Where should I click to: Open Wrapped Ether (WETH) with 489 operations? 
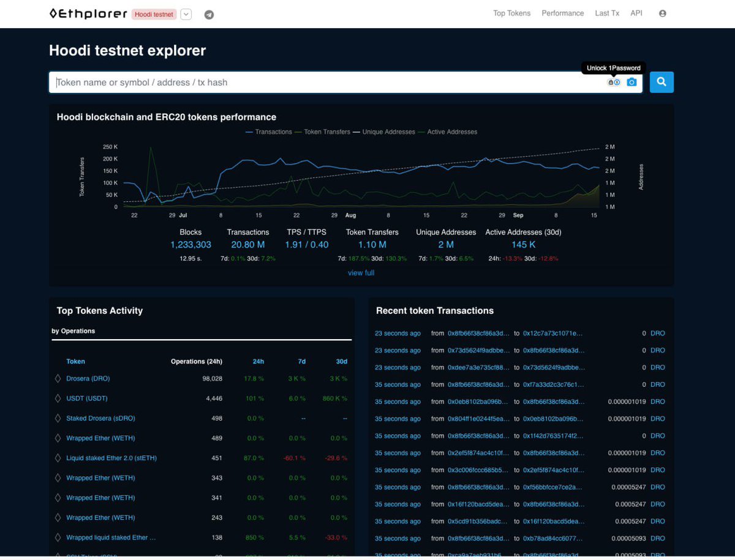click(100, 438)
